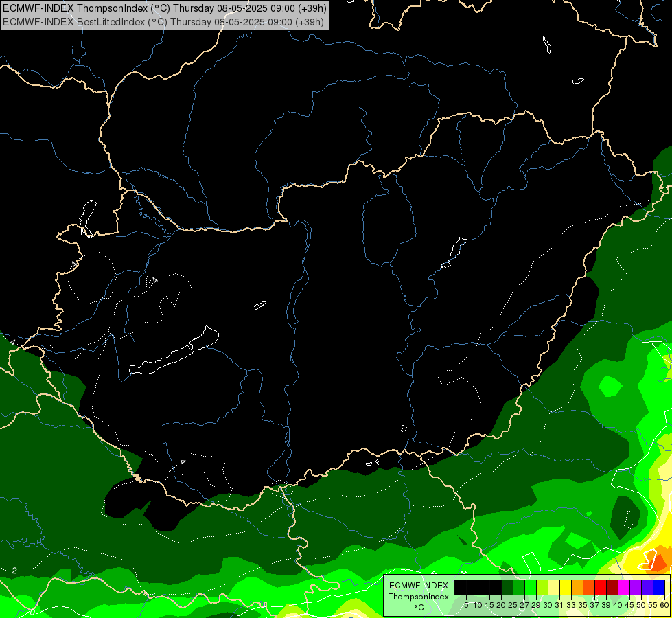Click legend scale value 20
Screen dimensions: 672x618
pyautogui.click(x=502, y=605)
